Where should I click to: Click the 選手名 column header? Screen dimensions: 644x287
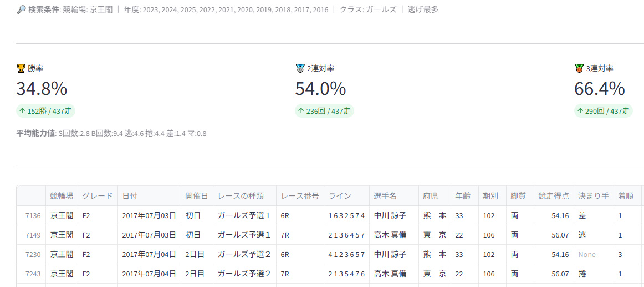tap(385, 196)
